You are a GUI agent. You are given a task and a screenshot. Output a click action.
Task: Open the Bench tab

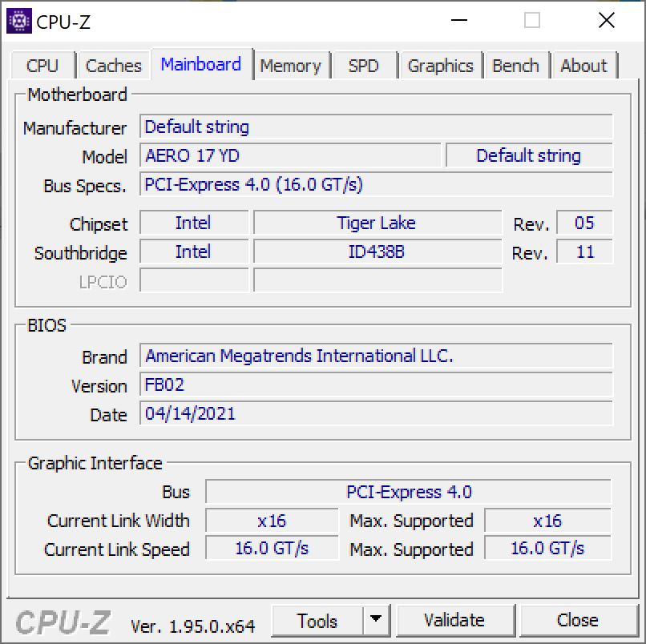pyautogui.click(x=516, y=66)
